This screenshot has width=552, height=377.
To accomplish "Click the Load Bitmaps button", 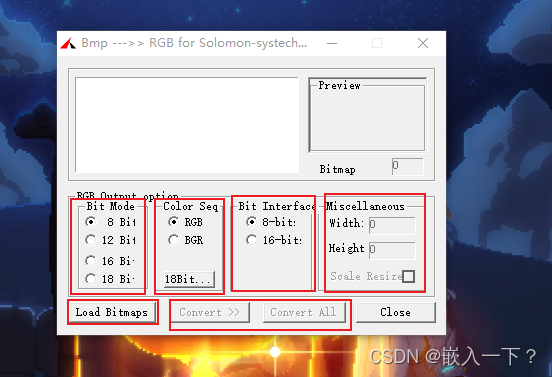I will click(x=112, y=312).
